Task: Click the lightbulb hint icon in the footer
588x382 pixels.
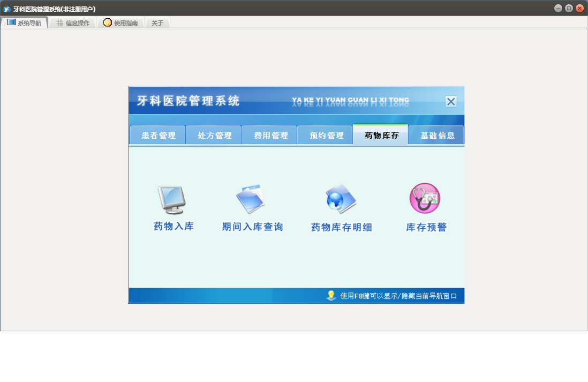Action: 331,295
